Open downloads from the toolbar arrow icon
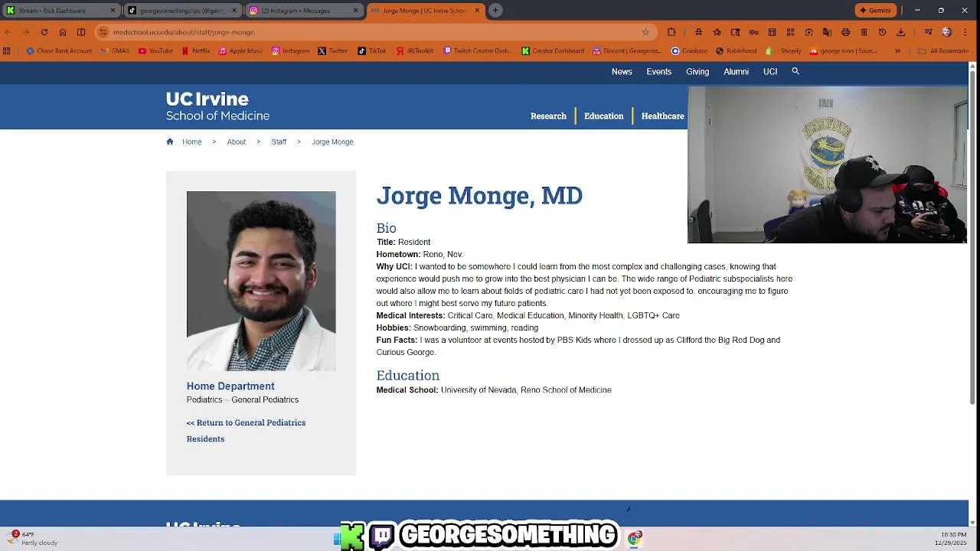 (x=900, y=32)
